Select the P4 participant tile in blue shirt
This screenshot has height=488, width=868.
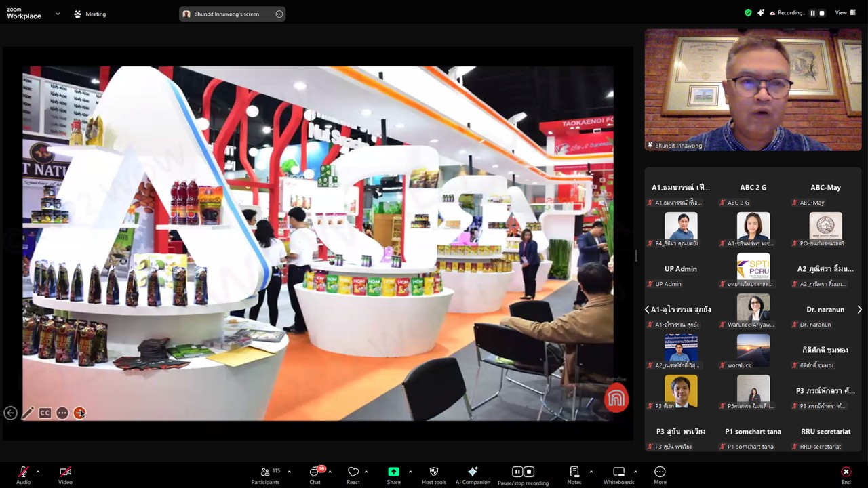coord(681,230)
